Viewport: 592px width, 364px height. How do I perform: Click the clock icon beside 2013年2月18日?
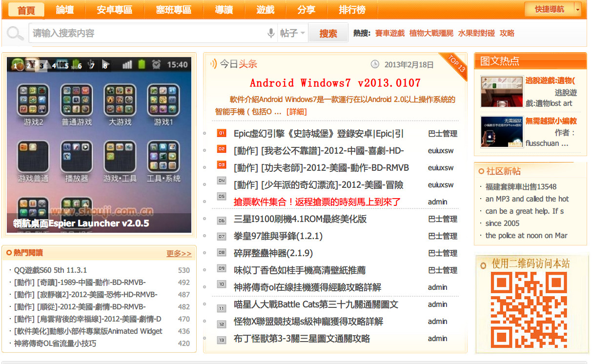[x=375, y=64]
